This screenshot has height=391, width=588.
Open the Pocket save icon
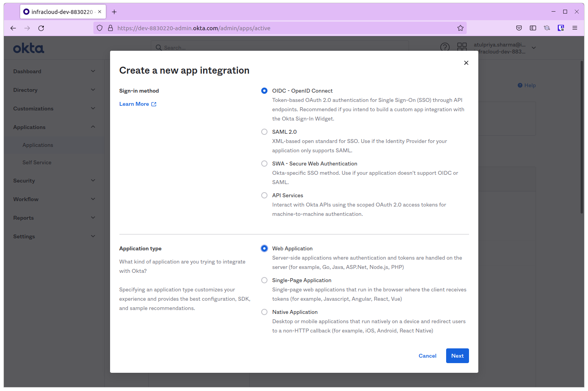point(519,28)
